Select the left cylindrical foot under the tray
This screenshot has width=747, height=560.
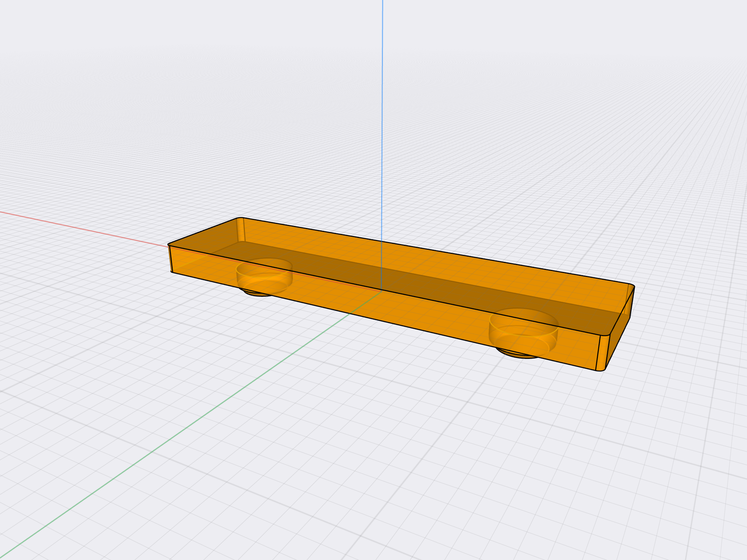264,277
